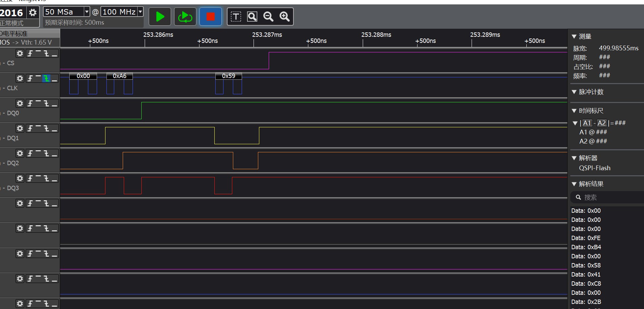Image resolution: width=644 pixels, height=309 pixels.
Task: Click the zoom-to-fit magnifier in toolbar
Action: [252, 17]
